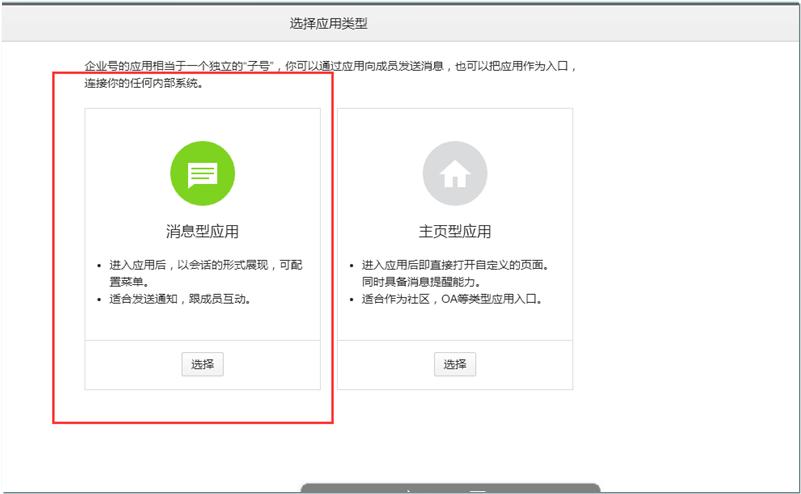Click the 消息型应用 title text

click(202, 231)
